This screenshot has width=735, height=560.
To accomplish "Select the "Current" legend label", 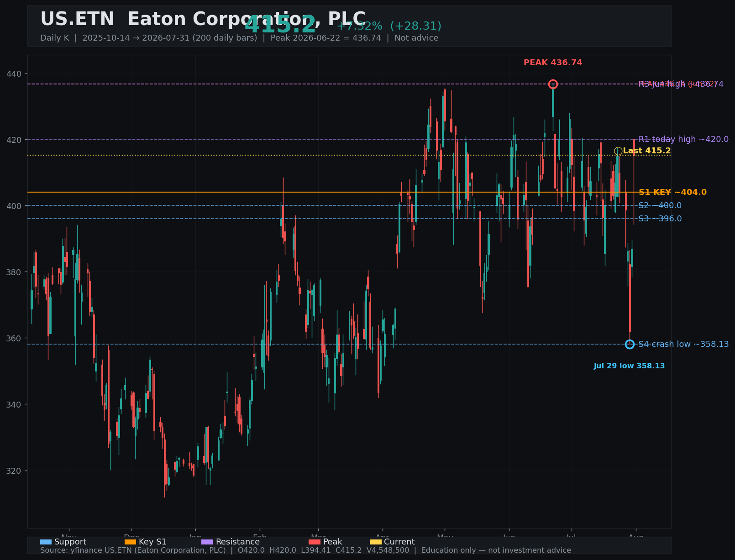I will (399, 542).
